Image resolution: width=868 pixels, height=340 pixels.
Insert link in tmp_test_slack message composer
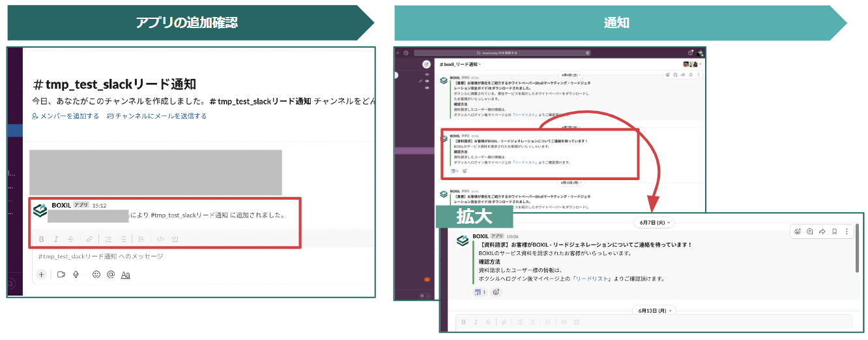(89, 240)
